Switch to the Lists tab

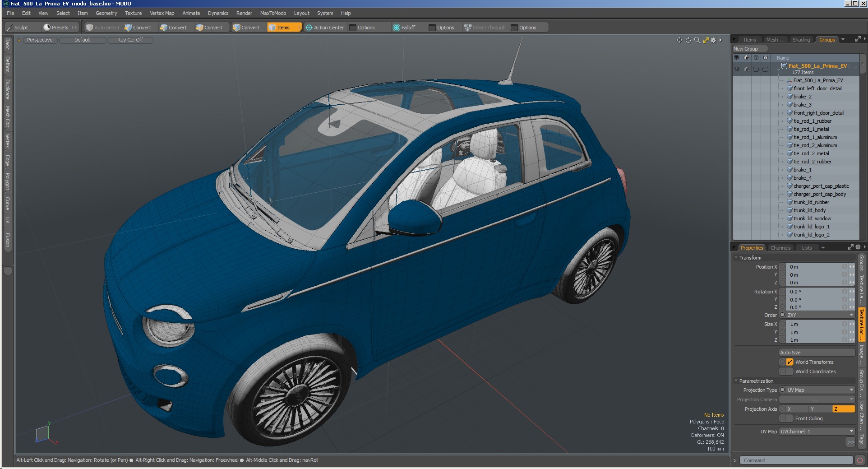(x=807, y=248)
